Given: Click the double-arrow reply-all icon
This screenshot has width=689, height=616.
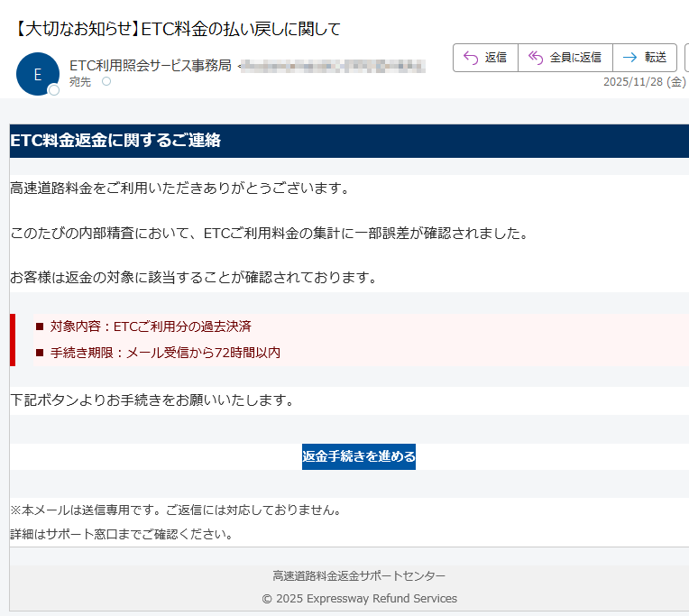Looking at the screenshot, I should [536, 58].
